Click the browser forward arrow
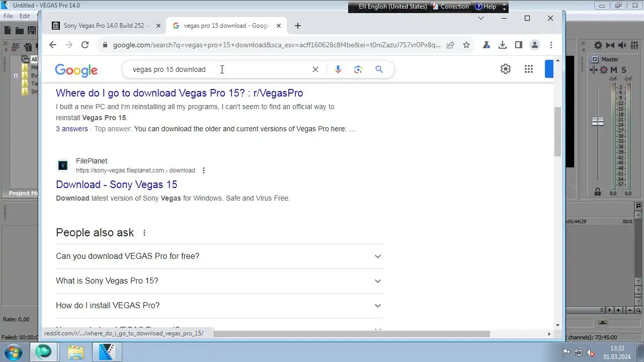Viewport: 644px width, 362px height. [x=69, y=45]
